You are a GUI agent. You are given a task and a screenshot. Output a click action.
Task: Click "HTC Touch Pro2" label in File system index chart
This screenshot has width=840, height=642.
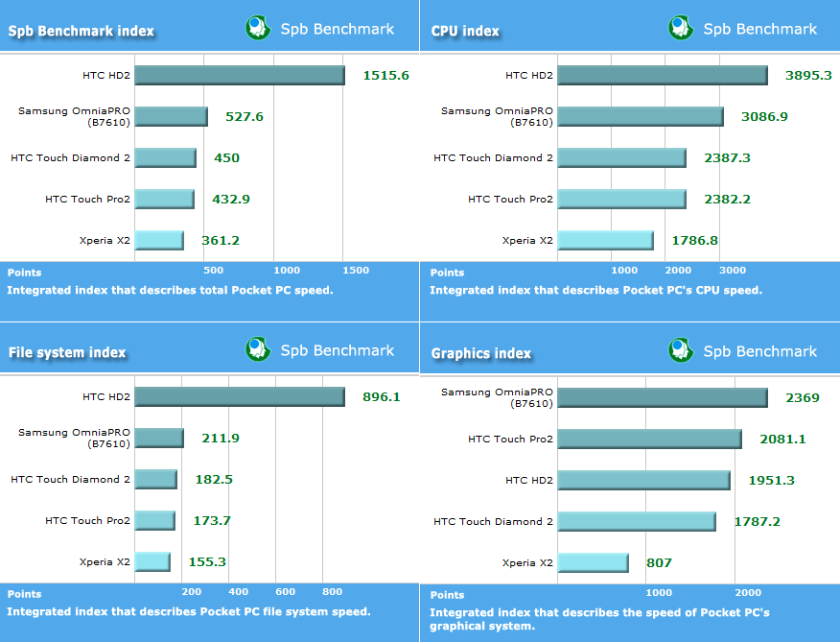[x=88, y=521]
